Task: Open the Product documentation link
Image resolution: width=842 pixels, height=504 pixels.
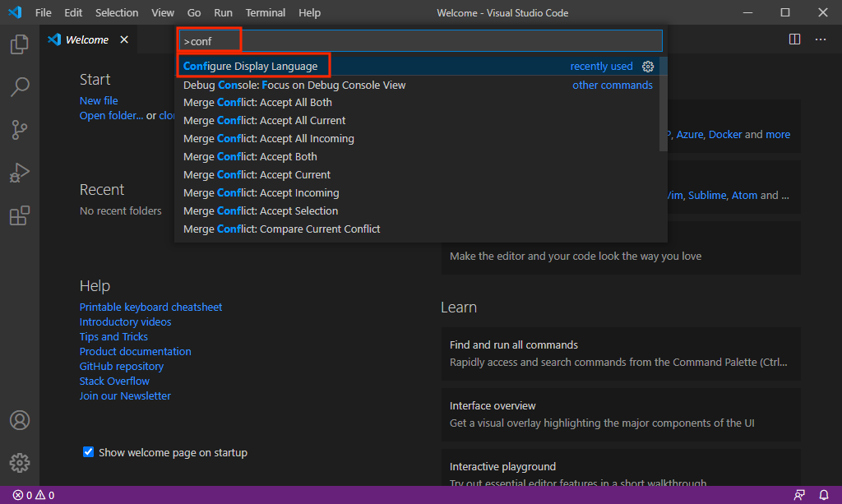Action: [x=136, y=352]
